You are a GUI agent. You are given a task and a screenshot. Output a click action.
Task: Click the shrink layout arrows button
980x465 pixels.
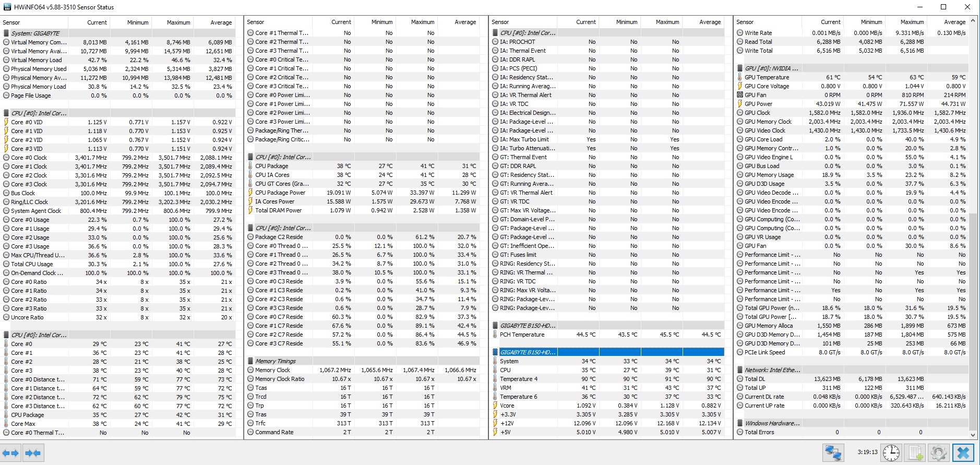click(33, 453)
